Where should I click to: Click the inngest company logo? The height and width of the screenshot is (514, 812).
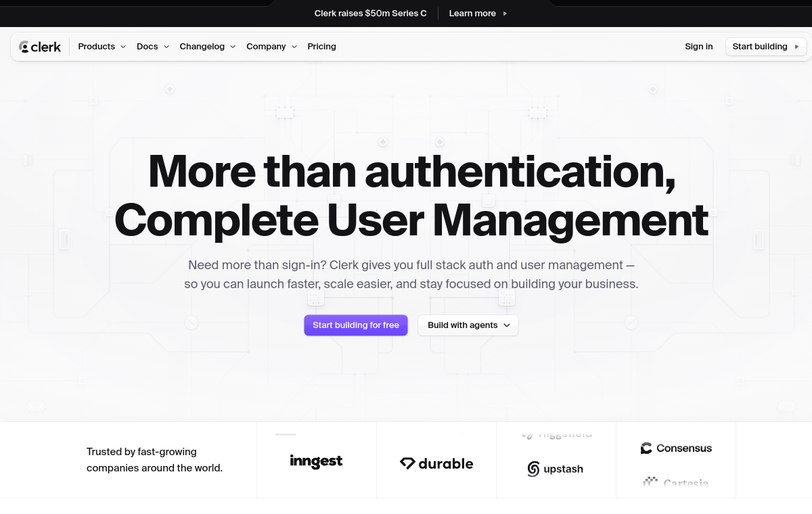pyautogui.click(x=316, y=461)
